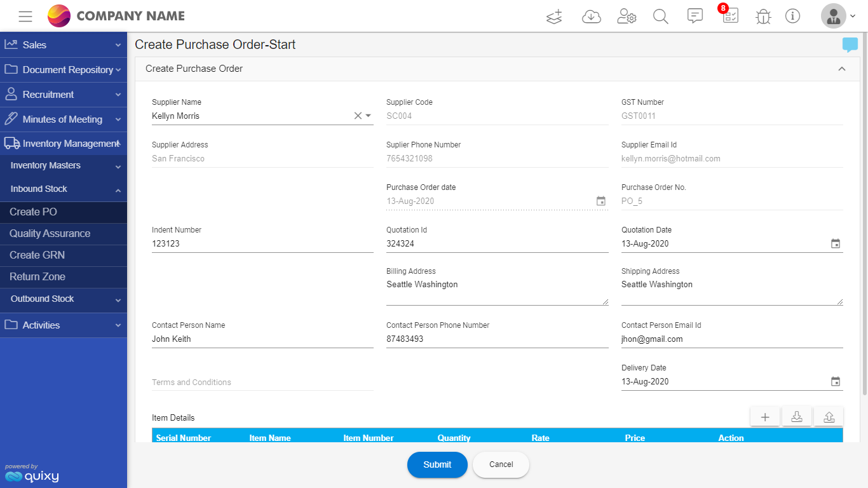Submit the purchase order
This screenshot has width=868, height=488.
pos(437,464)
